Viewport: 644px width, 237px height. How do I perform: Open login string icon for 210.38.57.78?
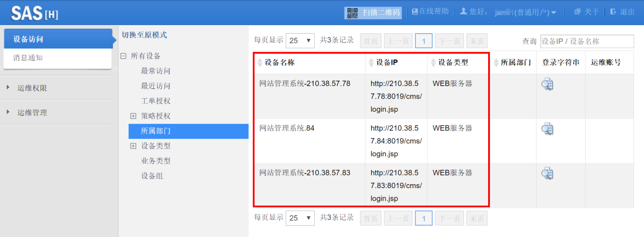coord(547,84)
